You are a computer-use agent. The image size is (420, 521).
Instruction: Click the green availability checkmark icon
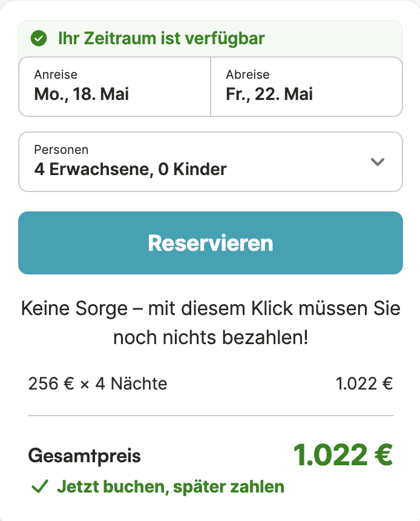click(38, 38)
